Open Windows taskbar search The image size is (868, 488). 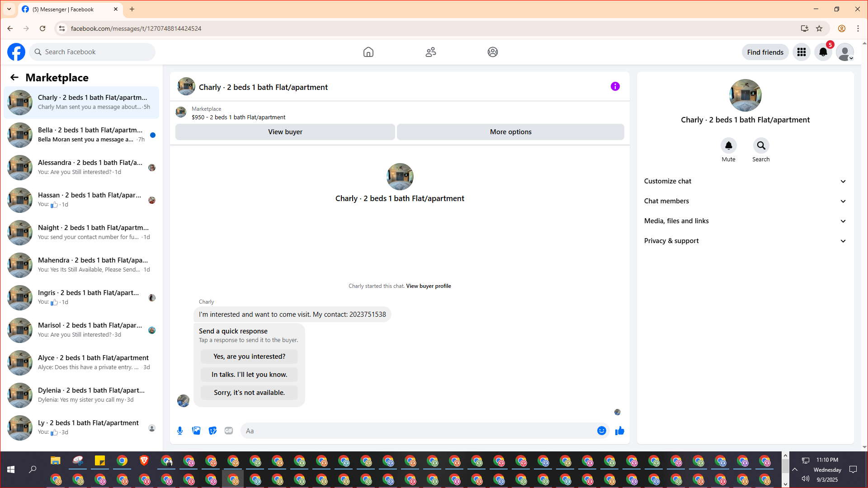(33, 469)
